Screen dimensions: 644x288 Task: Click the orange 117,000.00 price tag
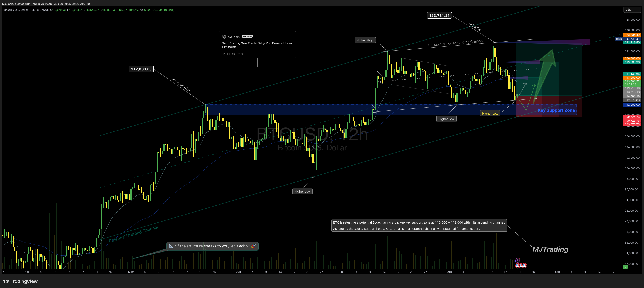pyautogui.click(x=632, y=78)
